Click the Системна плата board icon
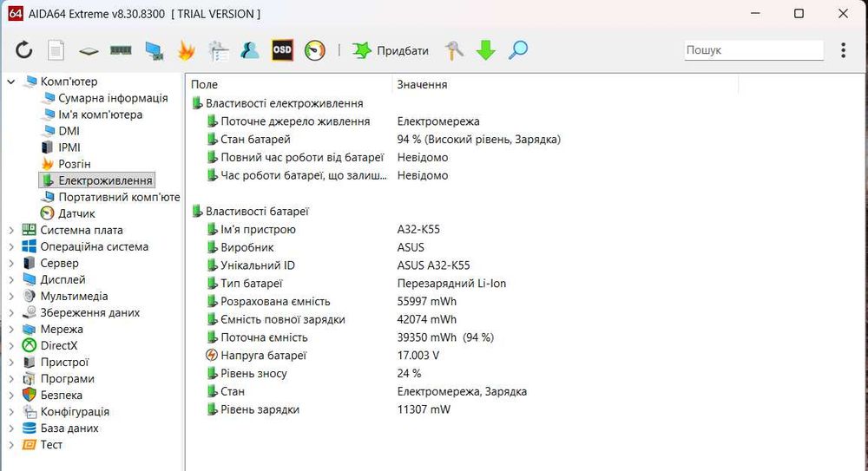Viewport: 868px width, 471px height. pos(30,230)
